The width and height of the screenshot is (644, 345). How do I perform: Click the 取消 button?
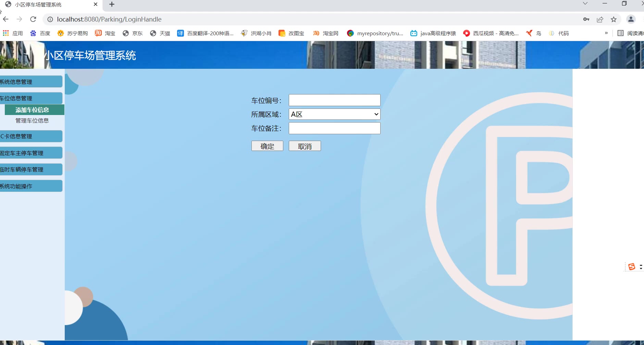(x=305, y=146)
